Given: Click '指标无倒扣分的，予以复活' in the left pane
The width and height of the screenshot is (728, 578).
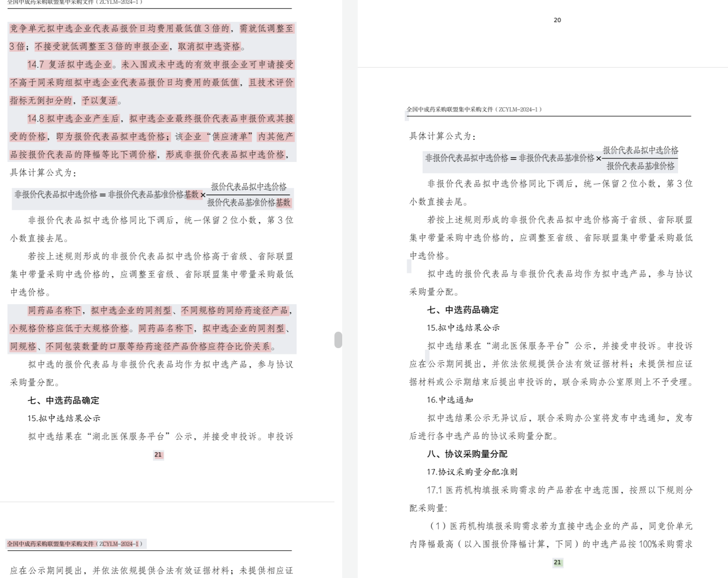Looking at the screenshot, I should (x=66, y=101).
